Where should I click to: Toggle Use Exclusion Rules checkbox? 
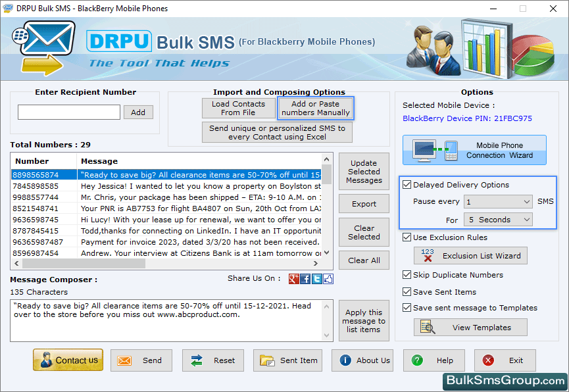(x=407, y=237)
